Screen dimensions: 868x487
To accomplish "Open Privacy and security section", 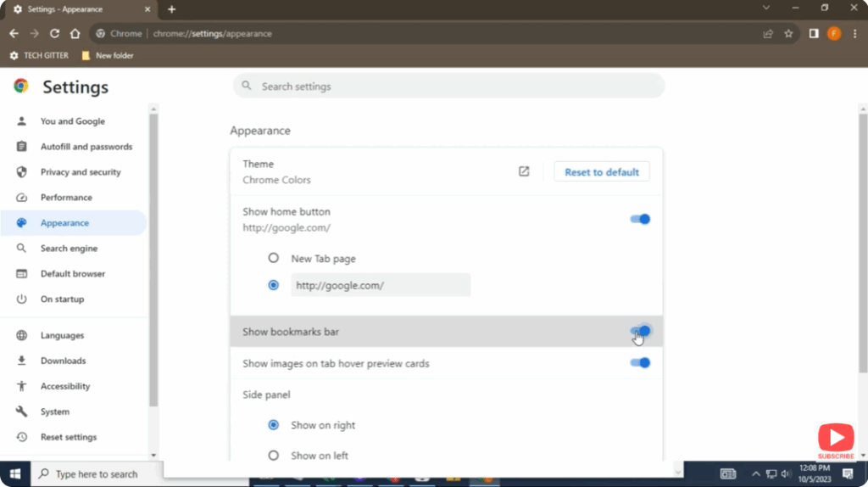I will click(x=74, y=172).
